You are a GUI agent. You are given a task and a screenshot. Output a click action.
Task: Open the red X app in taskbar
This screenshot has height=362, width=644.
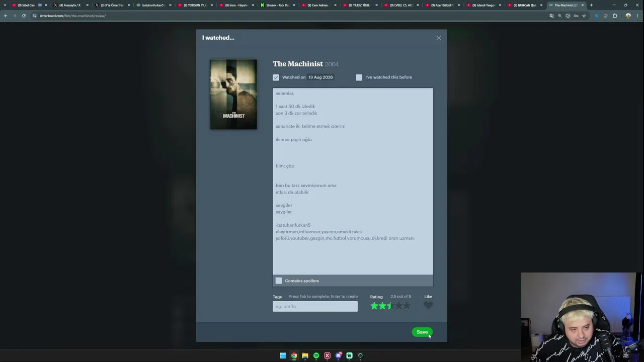327,355
